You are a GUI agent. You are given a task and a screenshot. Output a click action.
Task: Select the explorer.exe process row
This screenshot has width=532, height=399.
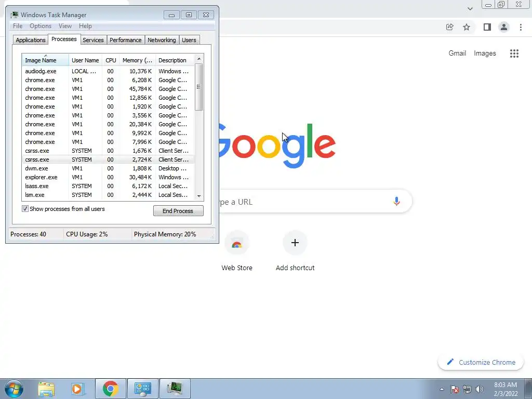pyautogui.click(x=109, y=177)
